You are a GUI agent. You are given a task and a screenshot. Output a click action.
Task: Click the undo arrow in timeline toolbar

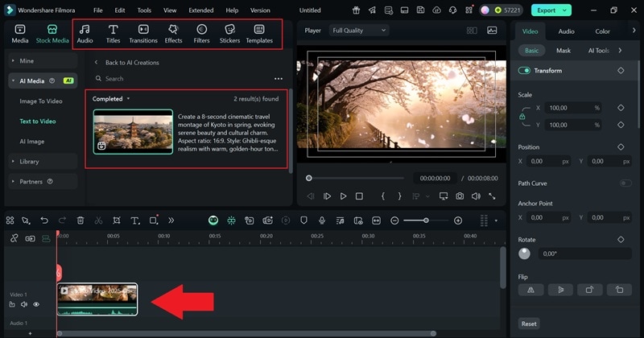pos(44,221)
